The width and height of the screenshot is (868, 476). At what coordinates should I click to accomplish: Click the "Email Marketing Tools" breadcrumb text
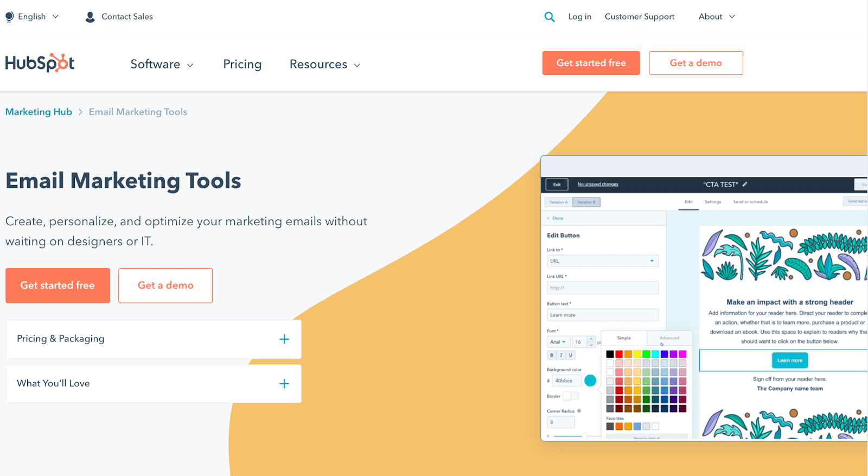coord(138,112)
